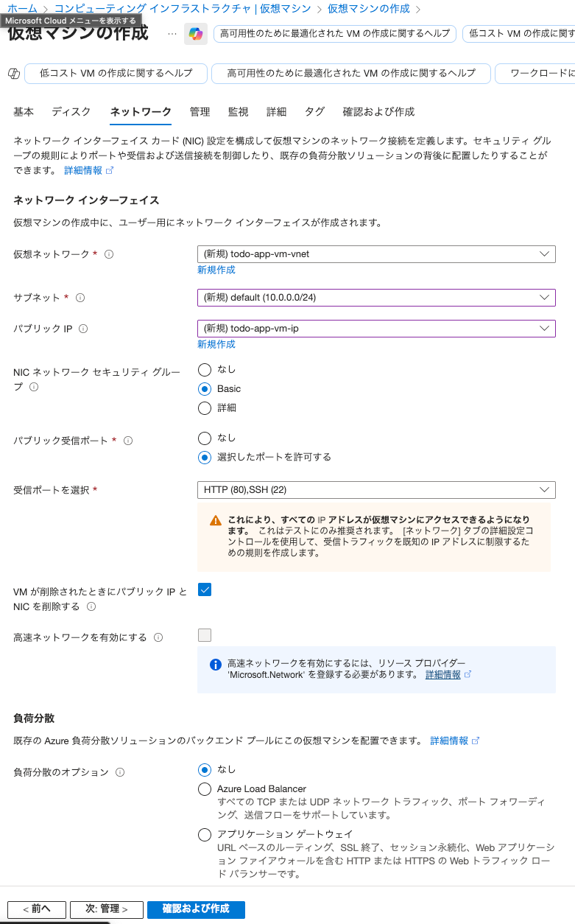Click the ホーム breadcrumb link

pyautogui.click(x=22, y=9)
